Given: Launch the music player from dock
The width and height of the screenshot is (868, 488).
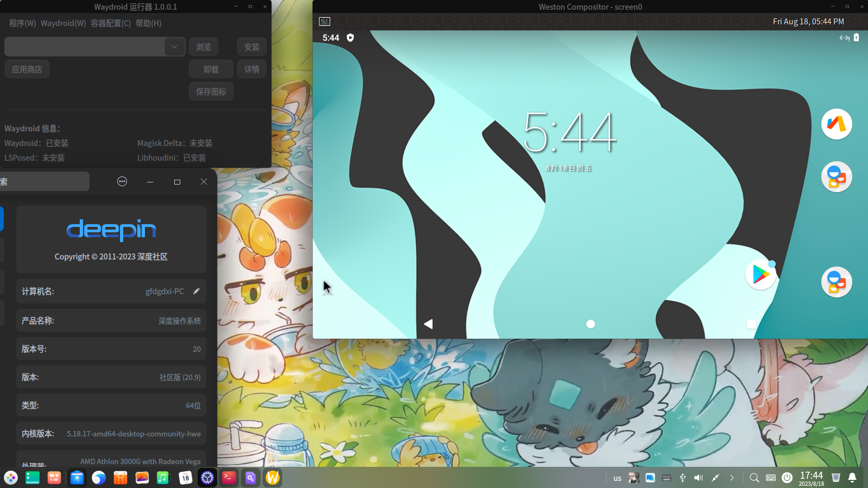Looking at the screenshot, I should (163, 478).
